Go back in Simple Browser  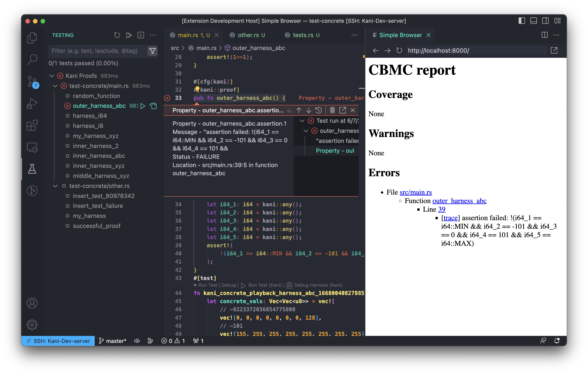click(x=376, y=51)
